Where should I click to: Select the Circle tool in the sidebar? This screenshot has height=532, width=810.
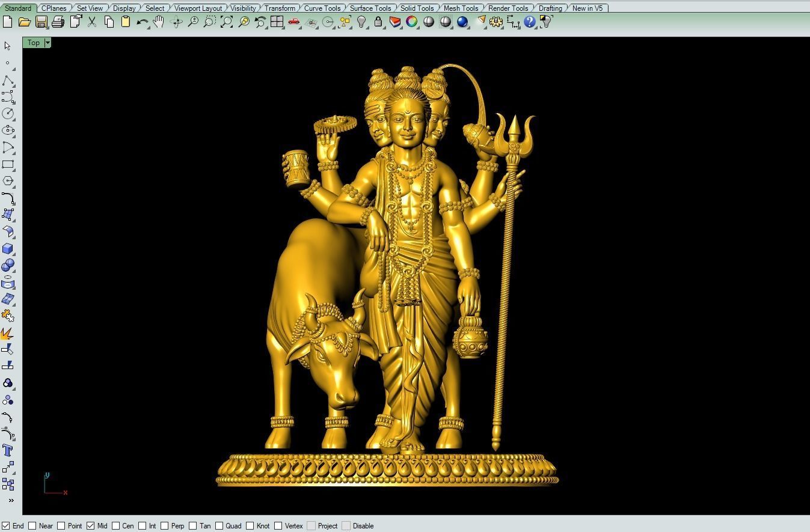(8, 114)
